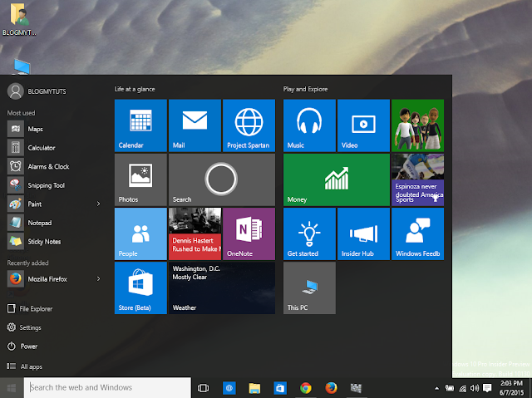The height and width of the screenshot is (398, 532).
Task: Open the Music tile
Action: click(309, 125)
